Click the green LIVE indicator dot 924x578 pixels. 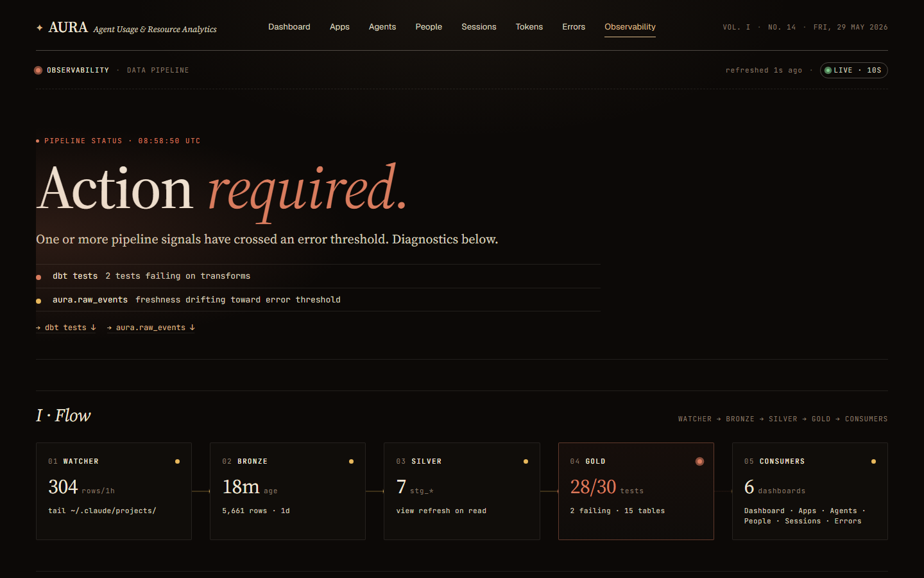(x=828, y=70)
